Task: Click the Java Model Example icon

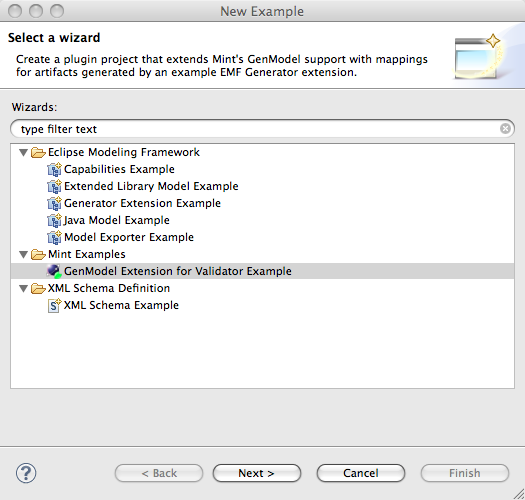Action: 54,220
